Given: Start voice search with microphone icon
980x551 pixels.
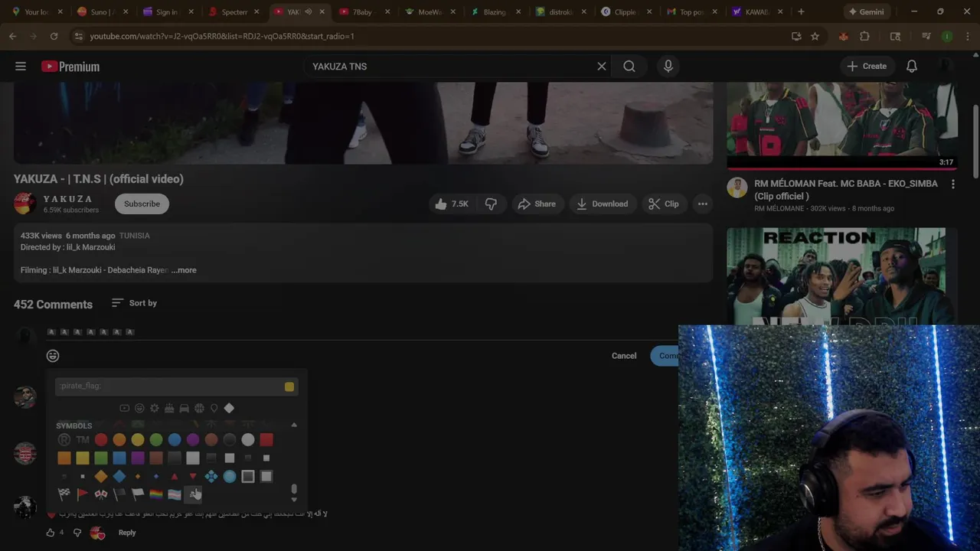Looking at the screenshot, I should (x=668, y=67).
